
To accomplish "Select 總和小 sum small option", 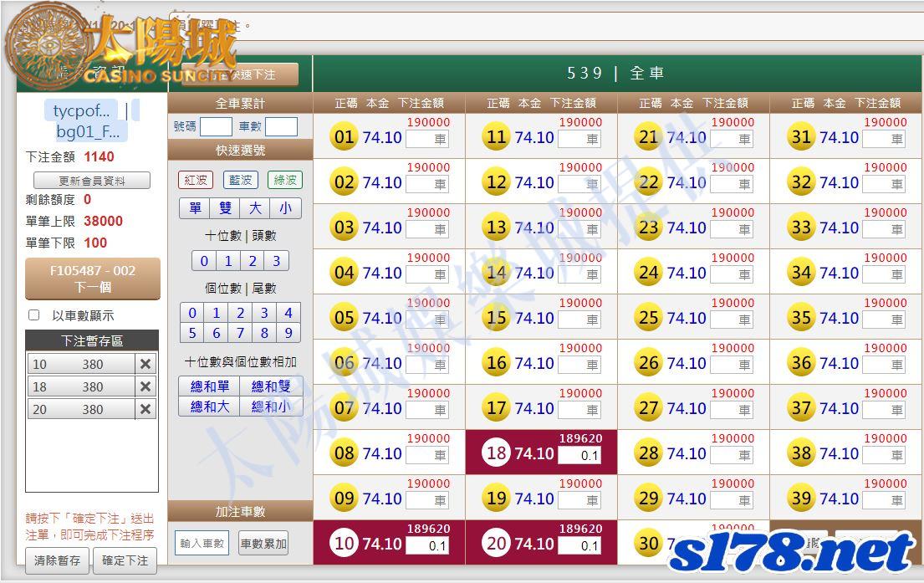I will click(x=271, y=407).
